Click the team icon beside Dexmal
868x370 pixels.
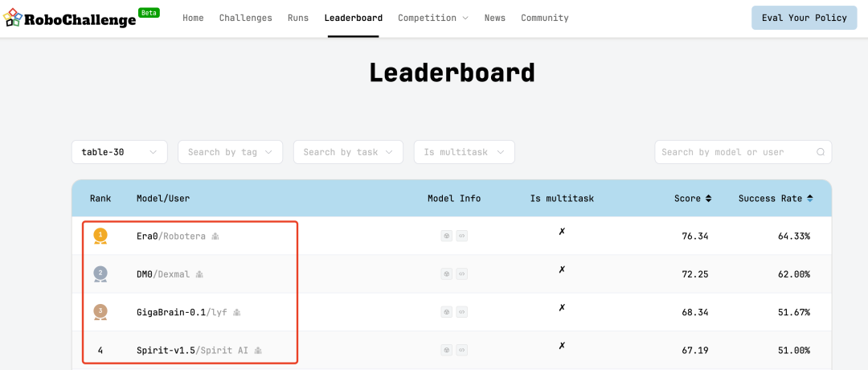click(199, 275)
